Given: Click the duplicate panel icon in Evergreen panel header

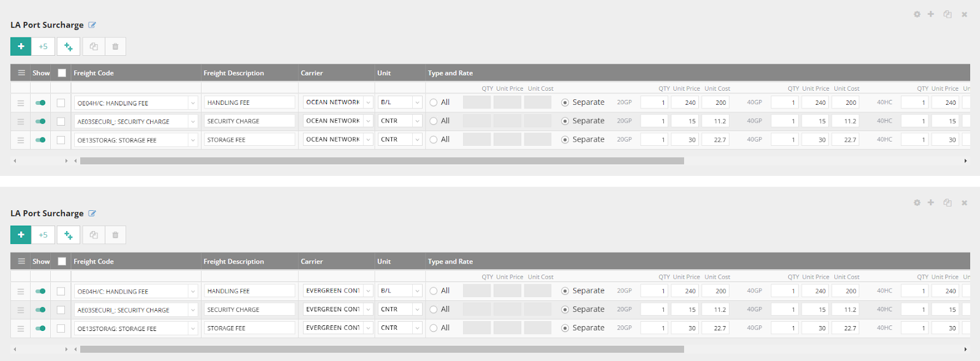Looking at the screenshot, I should [948, 203].
